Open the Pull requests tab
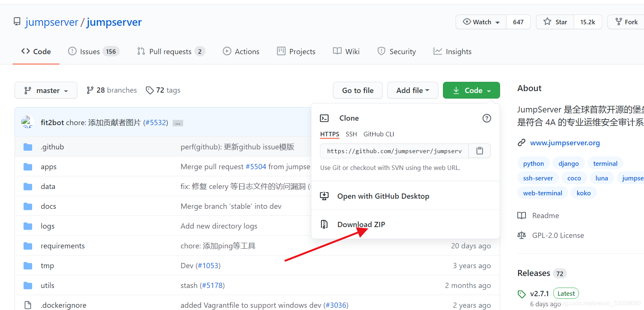 click(171, 52)
